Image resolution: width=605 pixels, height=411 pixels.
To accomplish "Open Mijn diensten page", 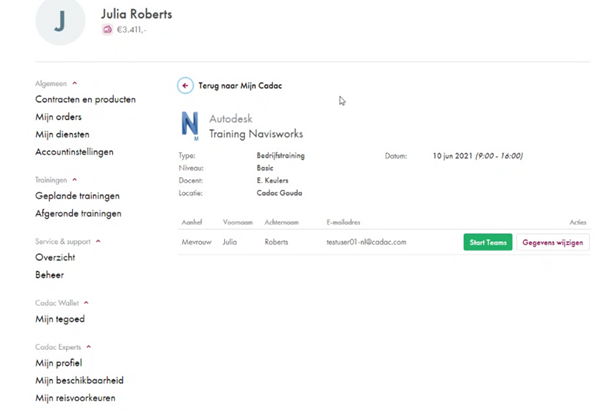I will pyautogui.click(x=62, y=134).
